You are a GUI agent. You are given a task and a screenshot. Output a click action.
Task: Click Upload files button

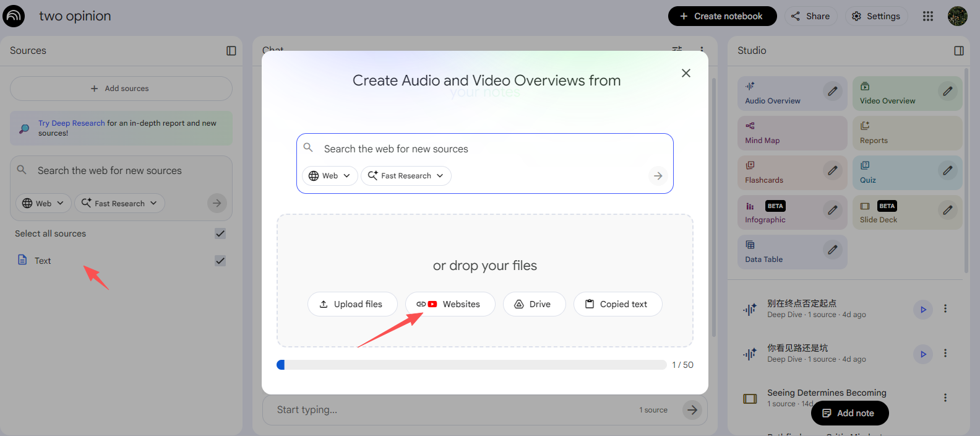tap(353, 304)
